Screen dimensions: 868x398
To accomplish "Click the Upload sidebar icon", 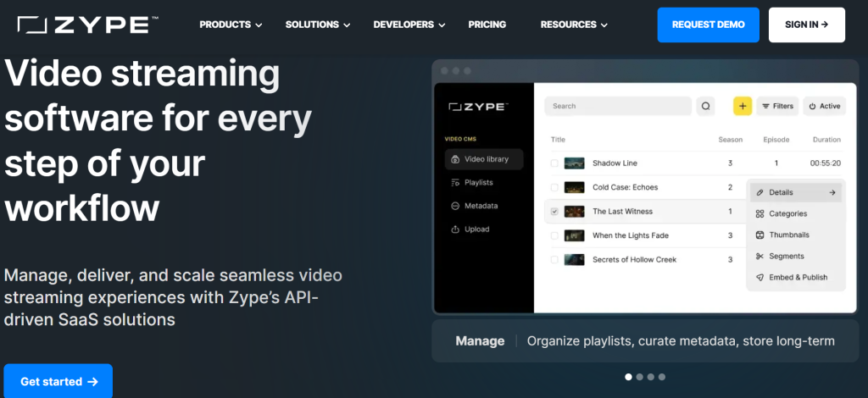I will click(455, 229).
